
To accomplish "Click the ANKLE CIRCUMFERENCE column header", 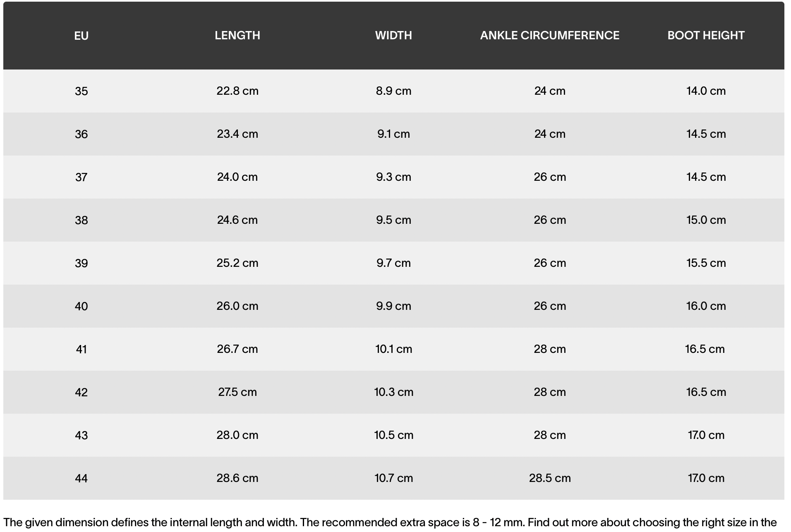I will coord(549,36).
